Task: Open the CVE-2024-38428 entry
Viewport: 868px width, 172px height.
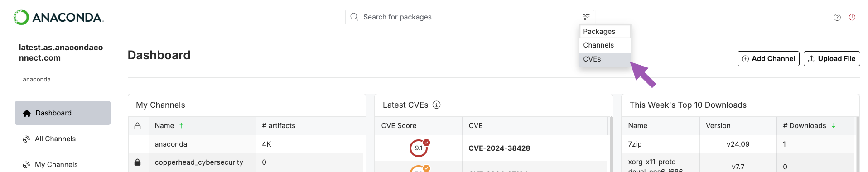Action: coord(499,148)
